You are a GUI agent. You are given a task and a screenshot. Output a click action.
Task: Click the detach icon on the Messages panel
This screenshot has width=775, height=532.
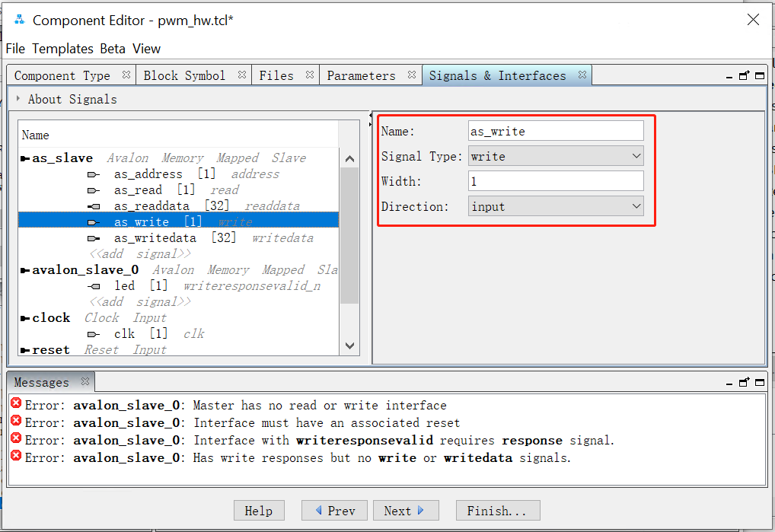coord(744,382)
